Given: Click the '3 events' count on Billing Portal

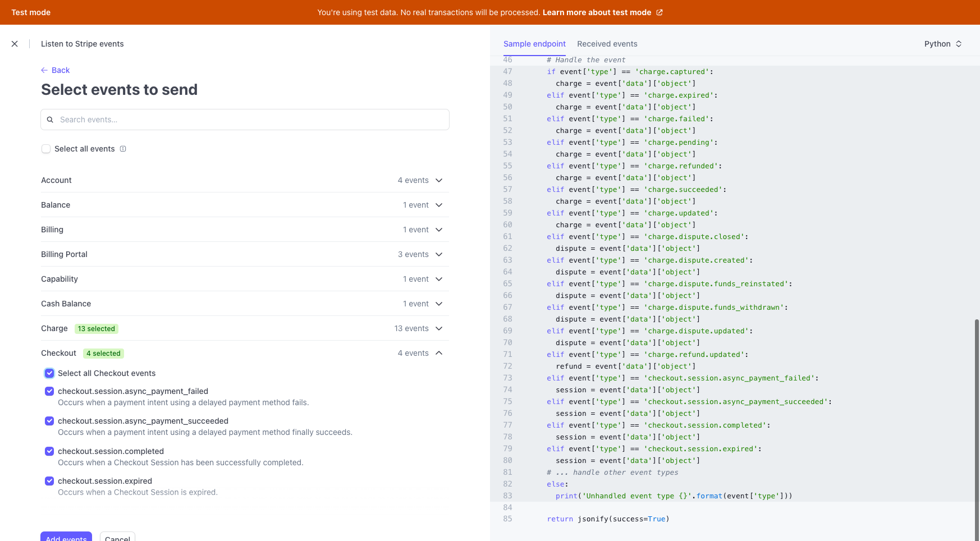Looking at the screenshot, I should click(413, 254).
